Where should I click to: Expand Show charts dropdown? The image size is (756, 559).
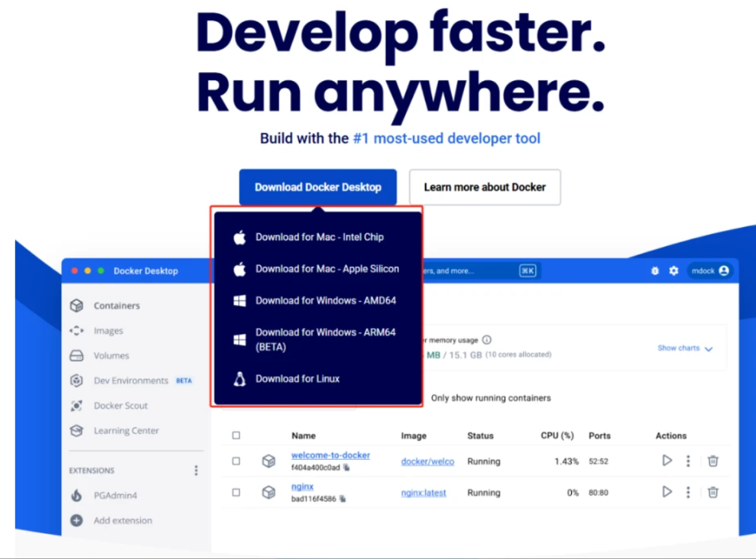coord(685,348)
